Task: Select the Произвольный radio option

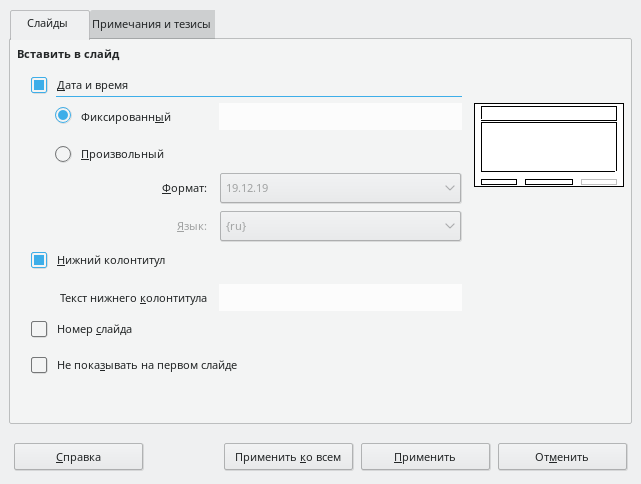Action: [63, 154]
